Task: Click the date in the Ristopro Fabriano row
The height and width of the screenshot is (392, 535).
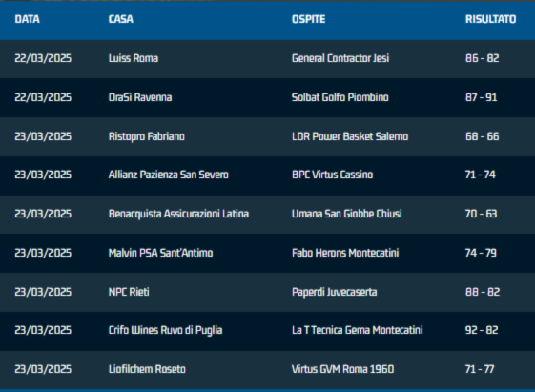Action: [43, 136]
